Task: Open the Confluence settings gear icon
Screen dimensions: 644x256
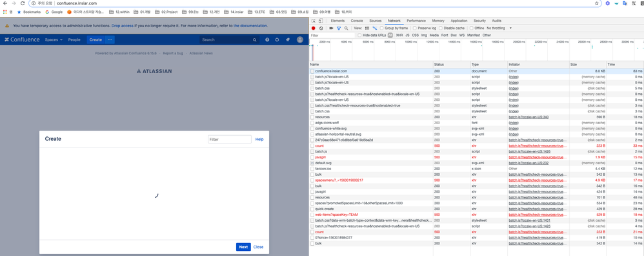Action: click(x=277, y=40)
